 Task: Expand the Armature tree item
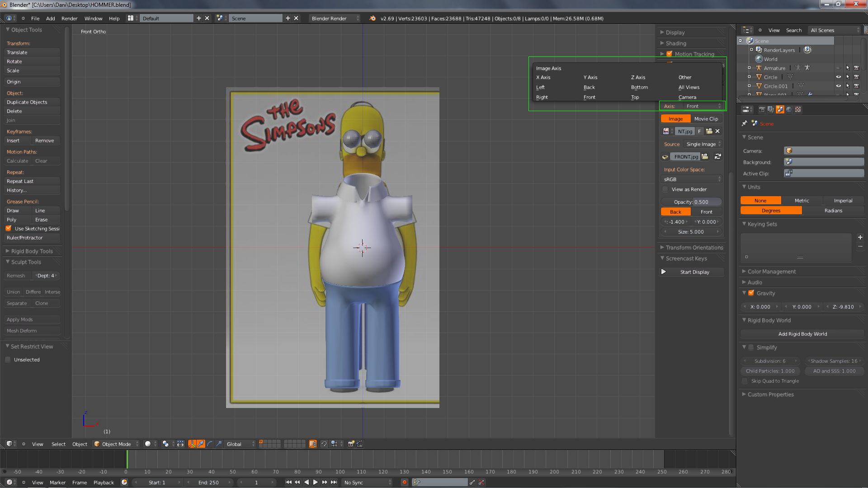749,68
